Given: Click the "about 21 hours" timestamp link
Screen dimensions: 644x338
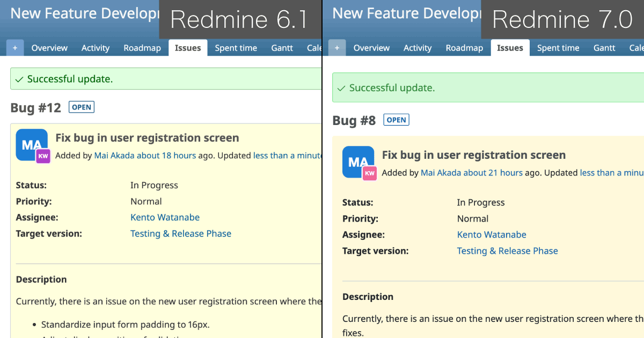Looking at the screenshot, I should (x=493, y=173).
